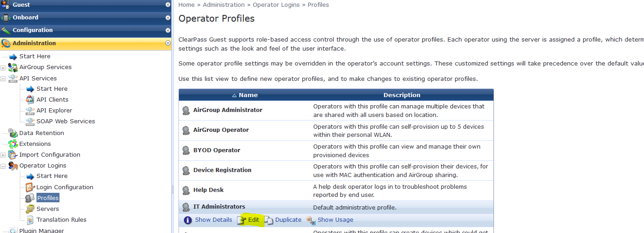Click the API Explorer icon
Viewport: 644px width, 233px height.
30,111
